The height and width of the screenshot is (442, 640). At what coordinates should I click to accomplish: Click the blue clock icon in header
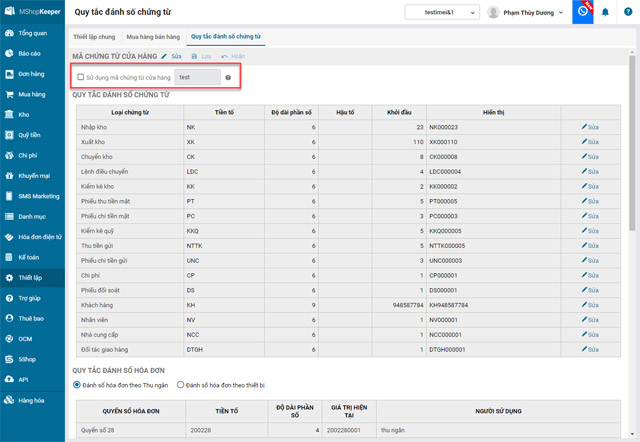point(584,12)
